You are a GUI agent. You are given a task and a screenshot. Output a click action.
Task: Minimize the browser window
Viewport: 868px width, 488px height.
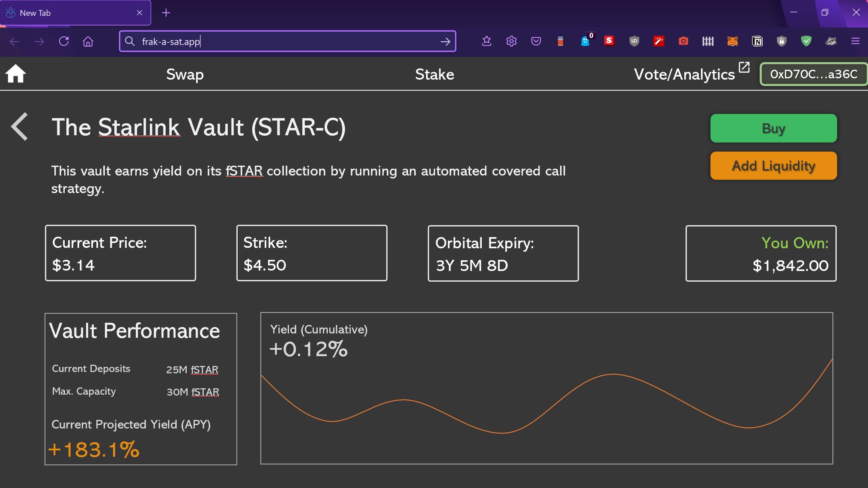pos(793,12)
